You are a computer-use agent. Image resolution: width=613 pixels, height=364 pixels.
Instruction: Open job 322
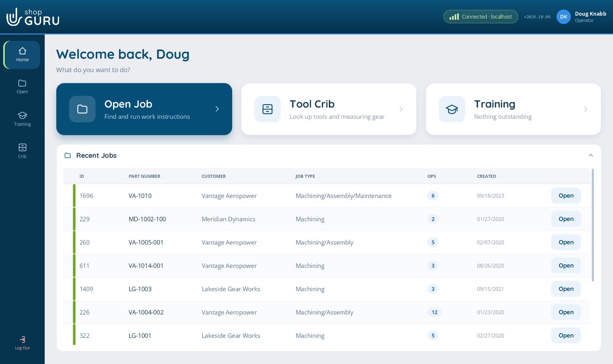566,336
